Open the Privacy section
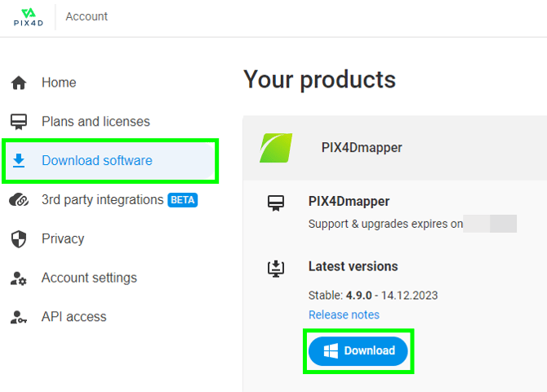The height and width of the screenshot is (392, 547). click(63, 238)
